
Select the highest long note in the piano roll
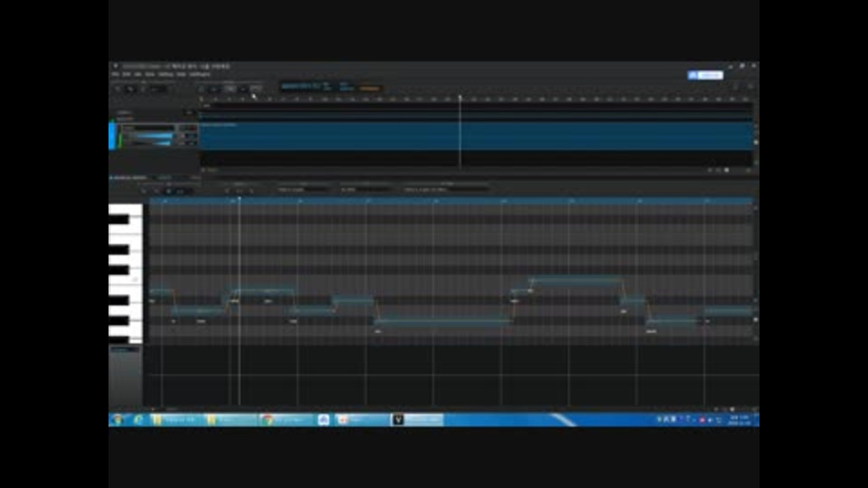(x=576, y=281)
